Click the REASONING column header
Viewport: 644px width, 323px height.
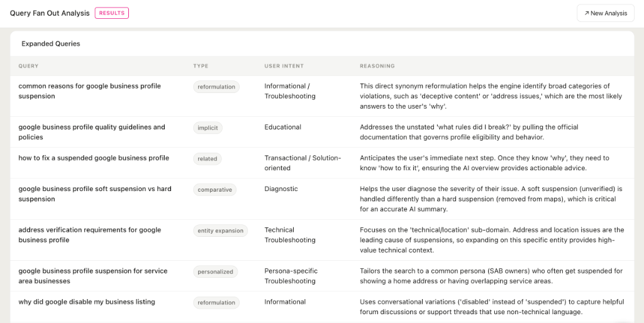[377, 66]
